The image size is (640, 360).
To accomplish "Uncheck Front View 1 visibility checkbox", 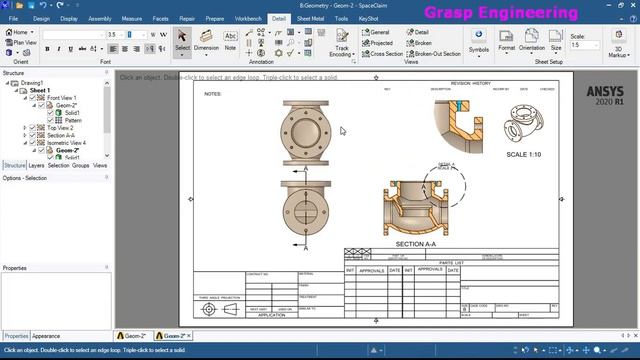I will (x=32, y=98).
